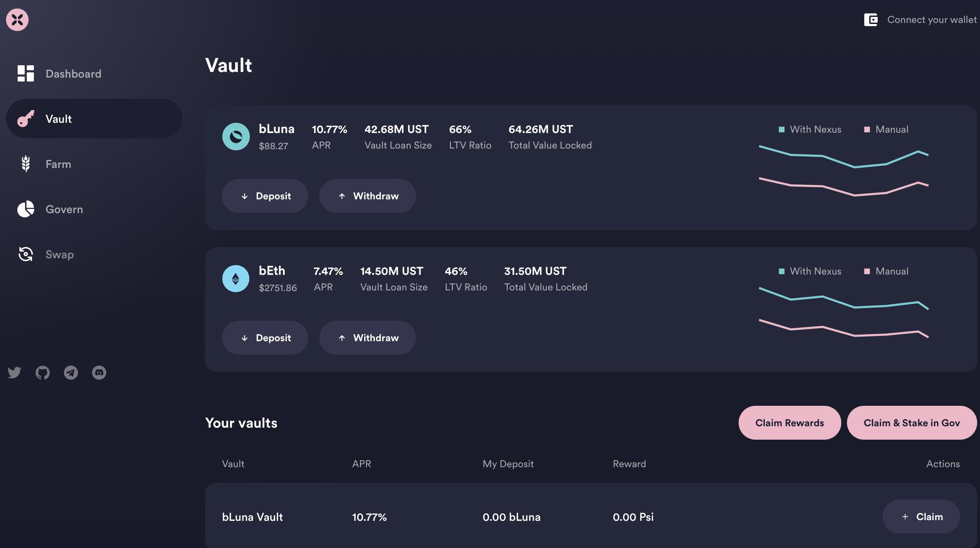Navigate to Govern section
Screen dimensions: 980x548
tap(64, 209)
